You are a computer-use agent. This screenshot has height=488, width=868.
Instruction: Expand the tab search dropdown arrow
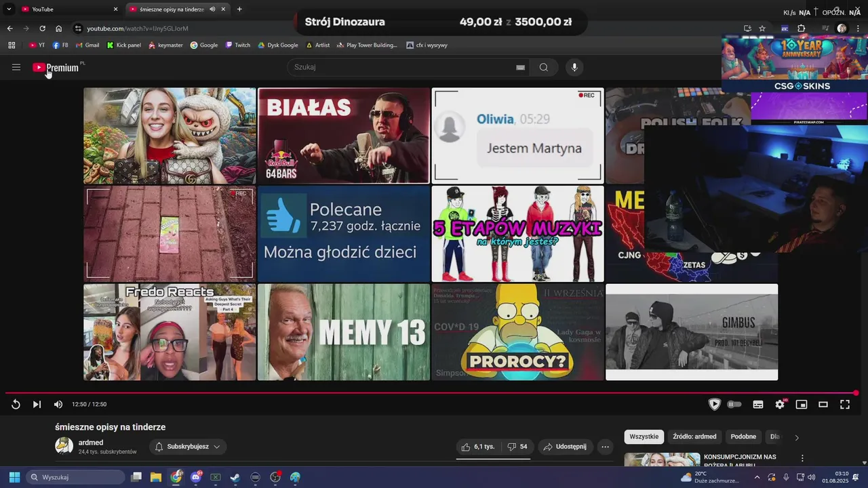9,9
